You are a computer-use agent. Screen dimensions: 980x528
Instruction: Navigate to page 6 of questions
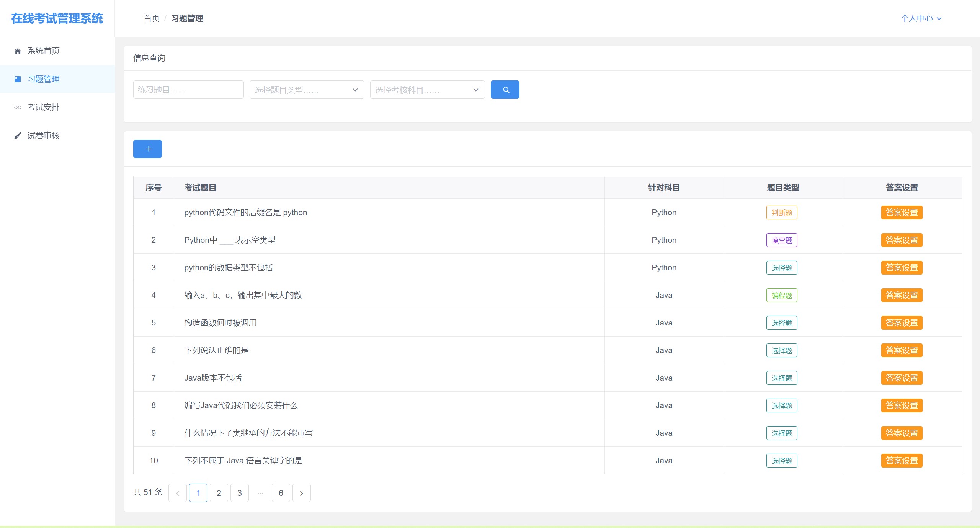[281, 493]
